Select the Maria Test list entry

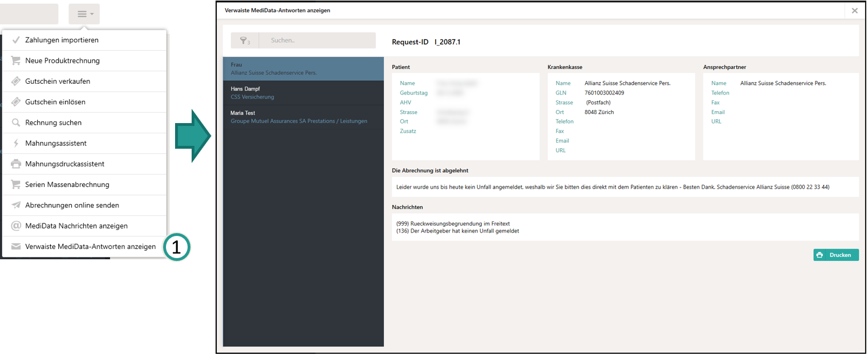[x=303, y=117]
